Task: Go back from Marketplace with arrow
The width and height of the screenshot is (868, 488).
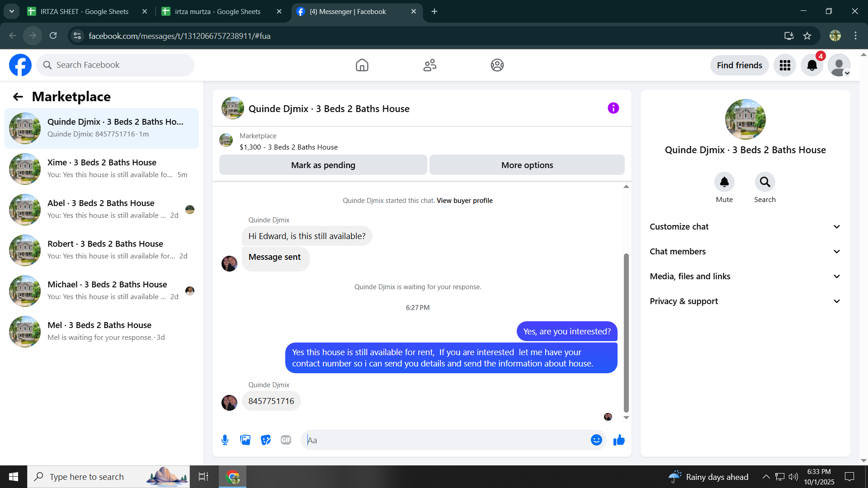Action: coord(18,97)
